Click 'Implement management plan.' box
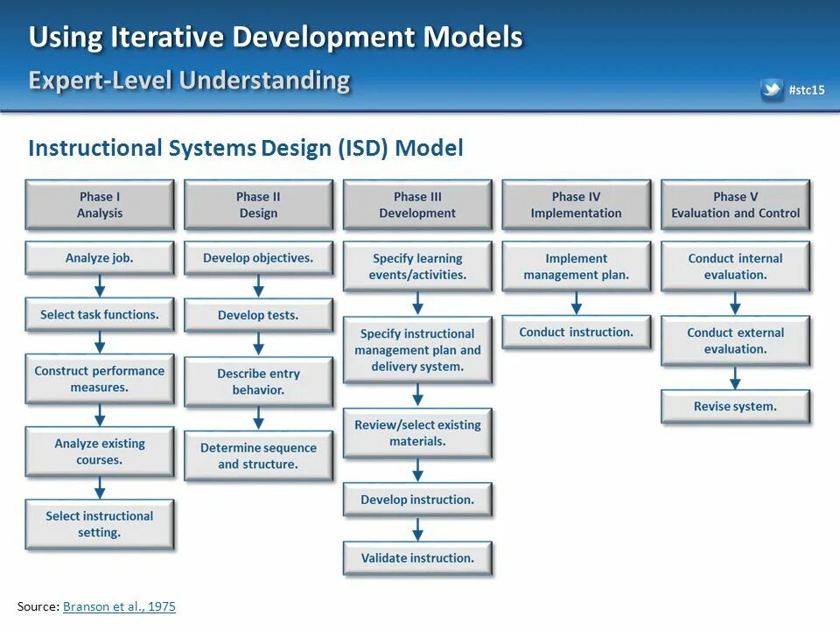 pos(577,266)
